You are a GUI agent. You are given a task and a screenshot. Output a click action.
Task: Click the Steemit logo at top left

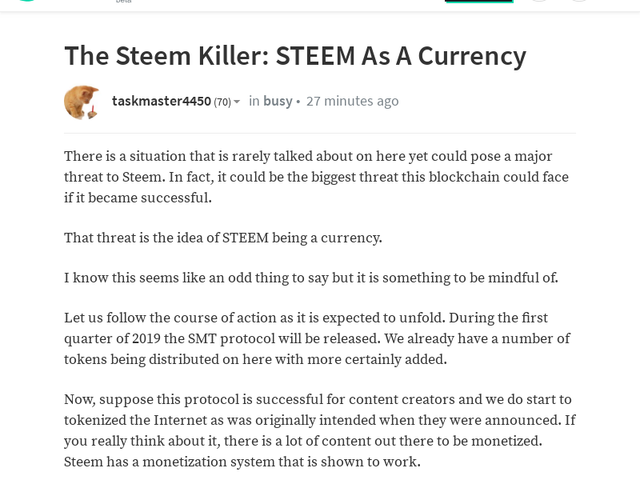(x=27, y=1)
